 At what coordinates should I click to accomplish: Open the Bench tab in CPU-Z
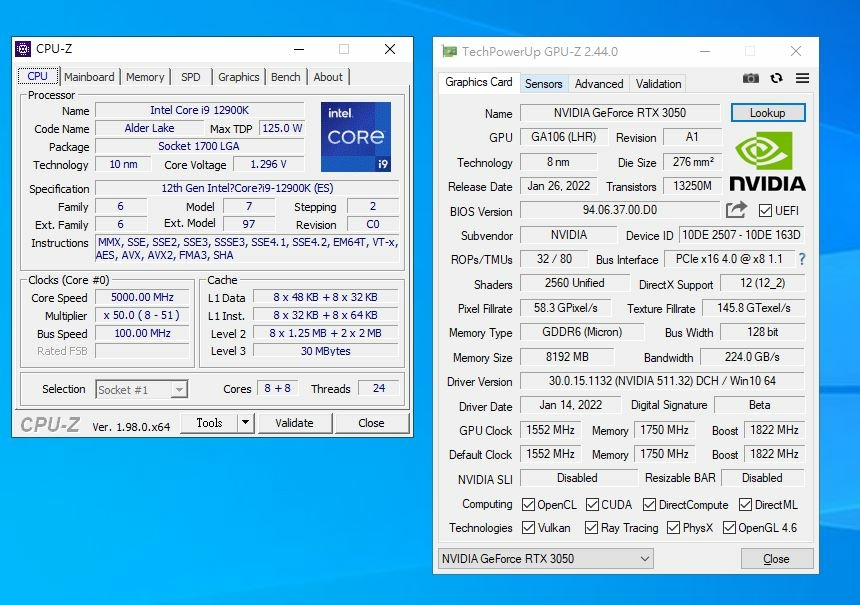(286, 77)
